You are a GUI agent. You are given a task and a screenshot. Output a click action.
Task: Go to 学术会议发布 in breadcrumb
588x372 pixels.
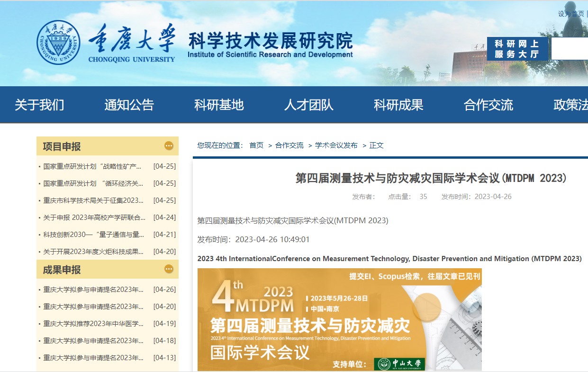336,145
